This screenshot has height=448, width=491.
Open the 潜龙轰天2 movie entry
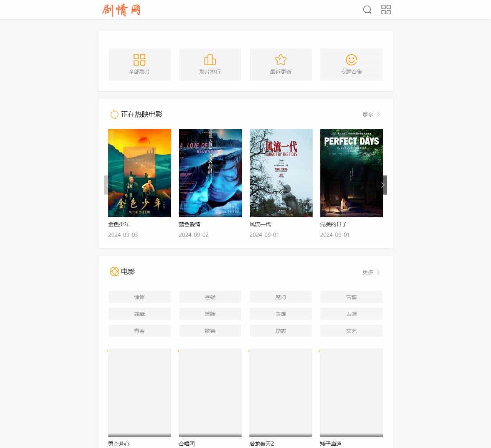(x=281, y=393)
